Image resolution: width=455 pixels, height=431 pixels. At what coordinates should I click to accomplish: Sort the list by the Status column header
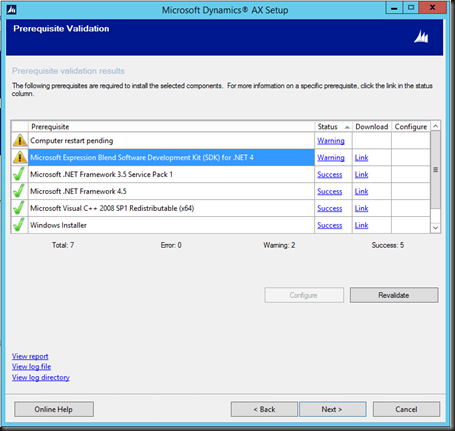click(x=333, y=127)
